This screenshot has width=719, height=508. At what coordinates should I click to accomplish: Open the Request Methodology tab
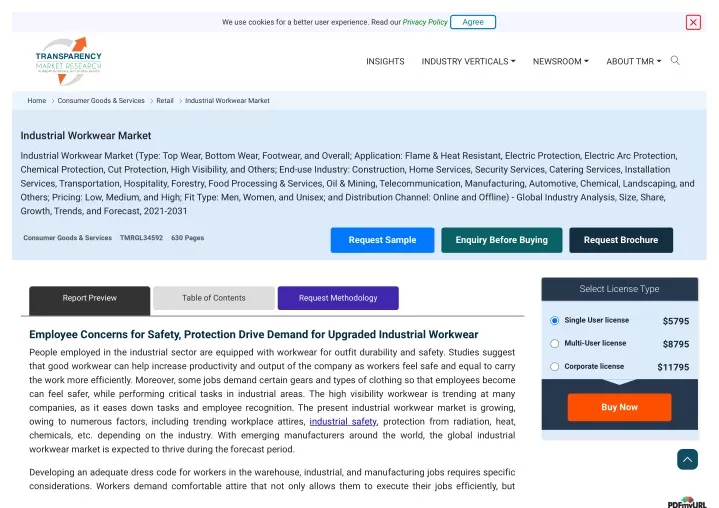(338, 298)
